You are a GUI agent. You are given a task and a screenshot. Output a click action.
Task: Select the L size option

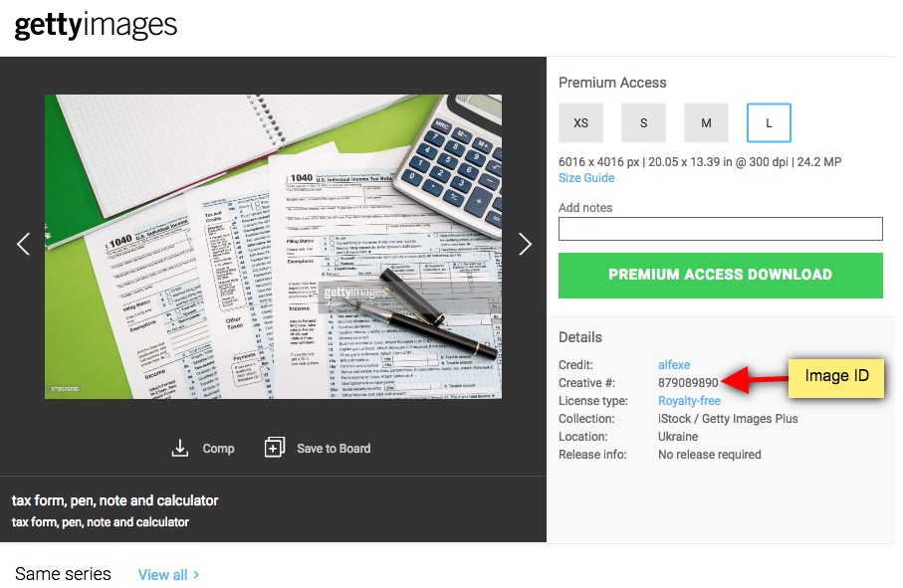tap(769, 123)
